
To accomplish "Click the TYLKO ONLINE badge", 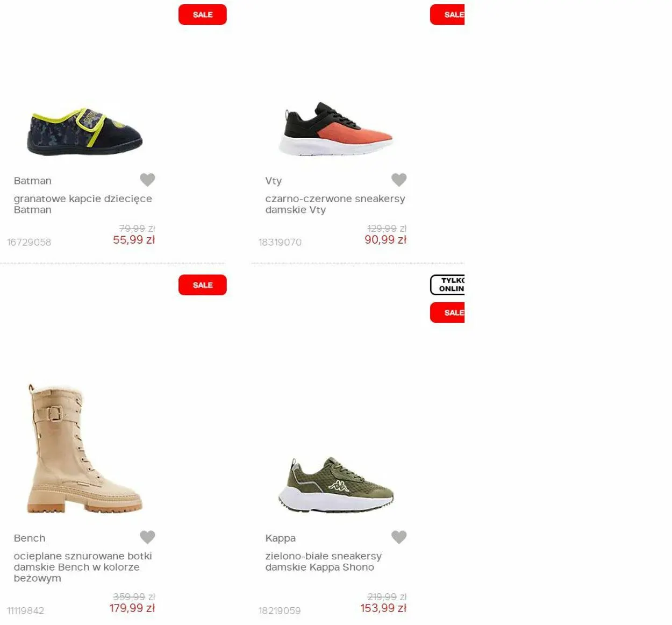I will (447, 285).
